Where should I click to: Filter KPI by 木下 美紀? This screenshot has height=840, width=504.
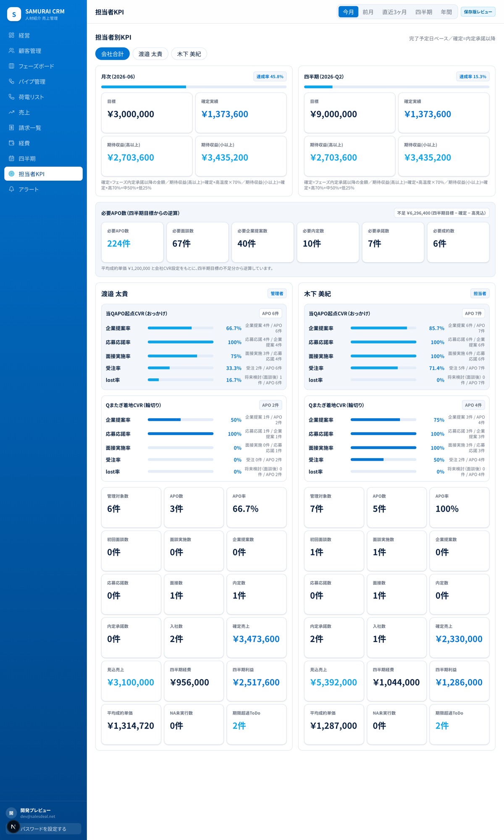click(x=189, y=54)
